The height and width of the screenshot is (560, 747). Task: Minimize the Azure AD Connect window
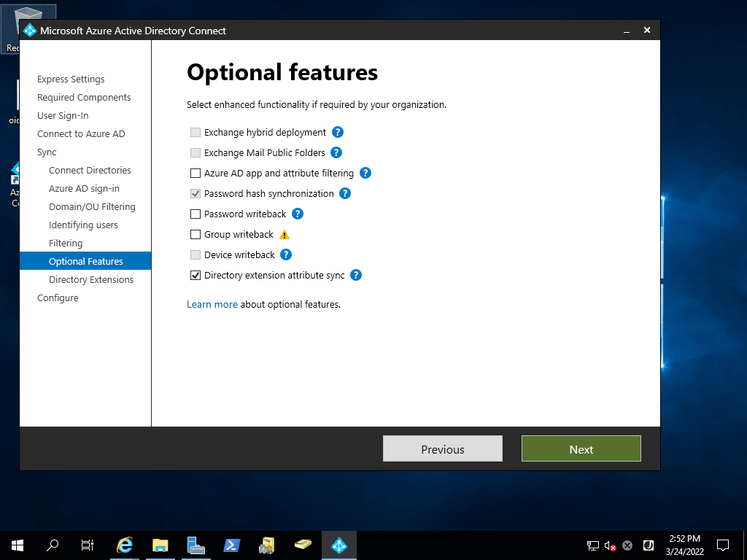pos(627,31)
